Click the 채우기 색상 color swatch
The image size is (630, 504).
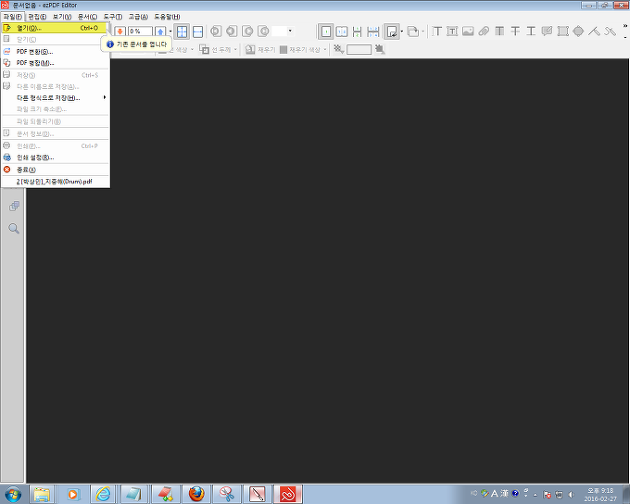(x=283, y=49)
